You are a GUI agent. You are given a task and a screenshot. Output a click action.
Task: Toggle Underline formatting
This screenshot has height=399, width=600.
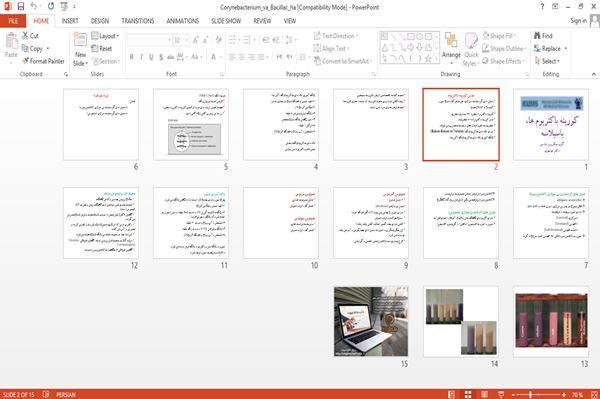click(151, 57)
